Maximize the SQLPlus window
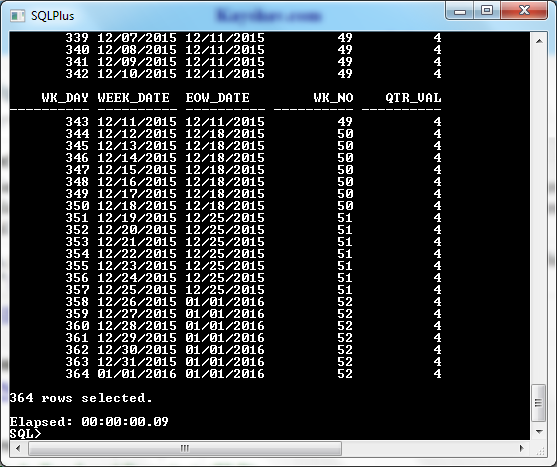 pos(486,11)
